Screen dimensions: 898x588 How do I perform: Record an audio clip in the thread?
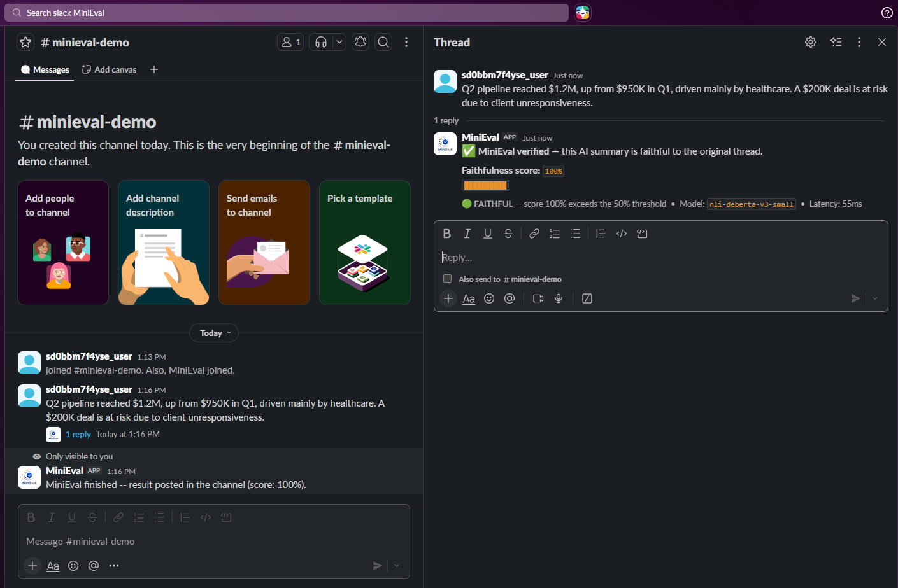pos(559,298)
